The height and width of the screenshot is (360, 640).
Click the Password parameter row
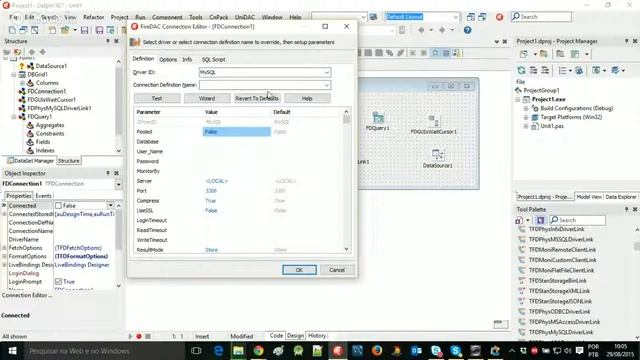239,161
